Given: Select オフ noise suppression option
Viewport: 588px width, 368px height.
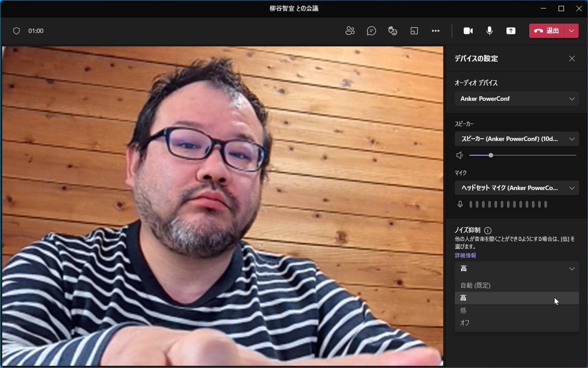Looking at the screenshot, I should point(517,323).
